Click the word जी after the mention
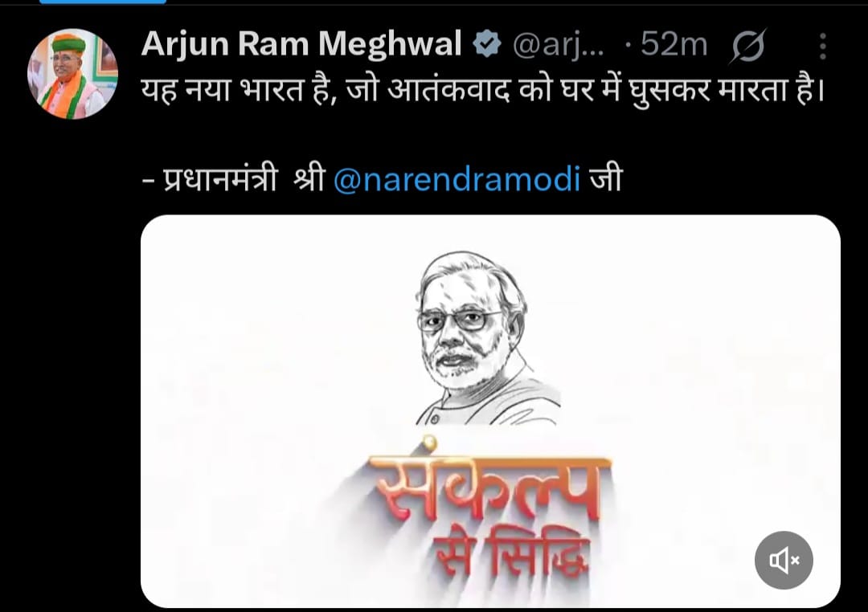This screenshot has height=612, width=868. [606, 179]
